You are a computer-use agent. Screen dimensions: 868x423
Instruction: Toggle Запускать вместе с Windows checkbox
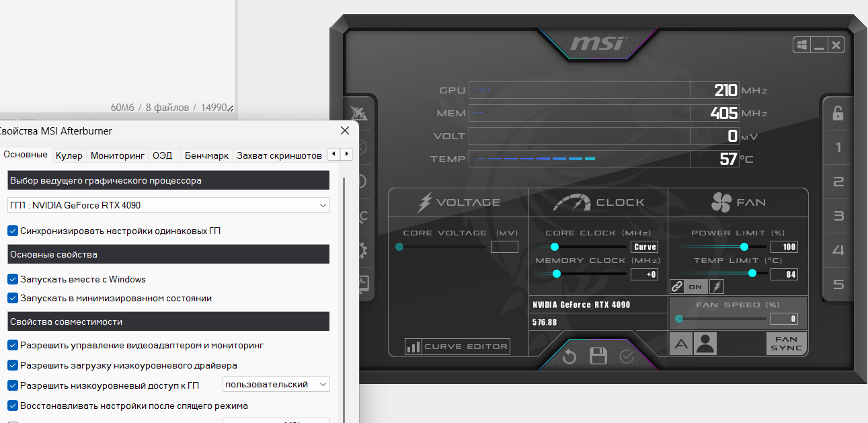13,279
